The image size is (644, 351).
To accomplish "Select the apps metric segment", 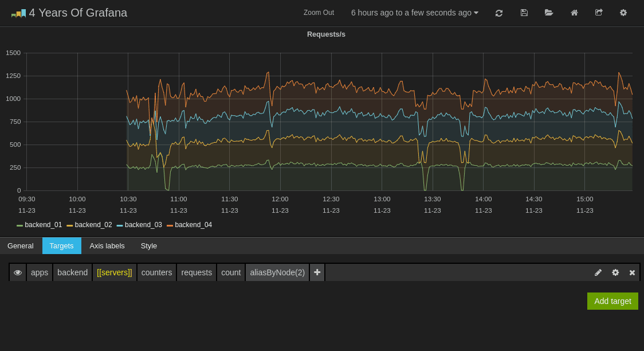I will (40, 272).
